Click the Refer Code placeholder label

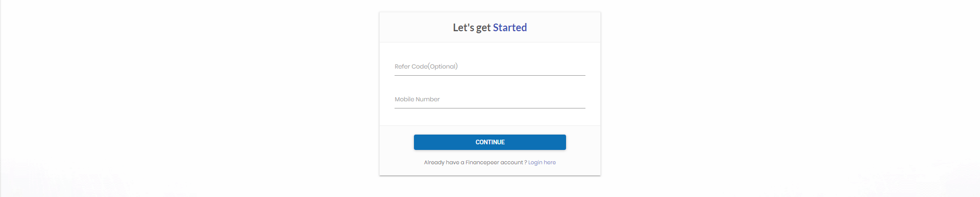pyautogui.click(x=426, y=67)
